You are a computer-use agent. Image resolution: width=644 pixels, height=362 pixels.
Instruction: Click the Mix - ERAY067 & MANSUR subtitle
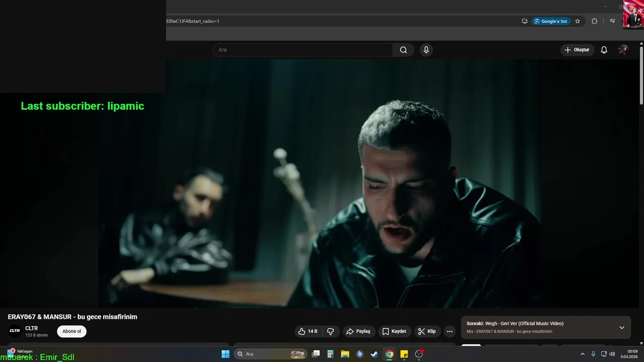tap(509, 331)
